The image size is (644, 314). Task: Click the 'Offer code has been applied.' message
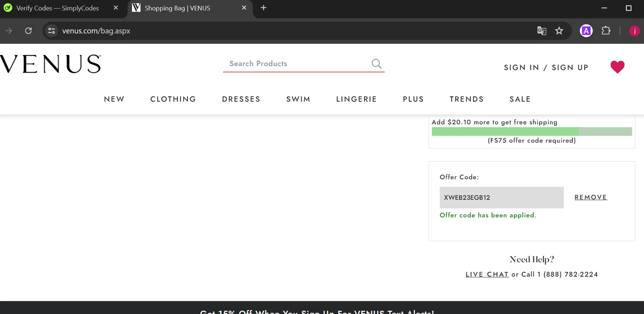[488, 215]
